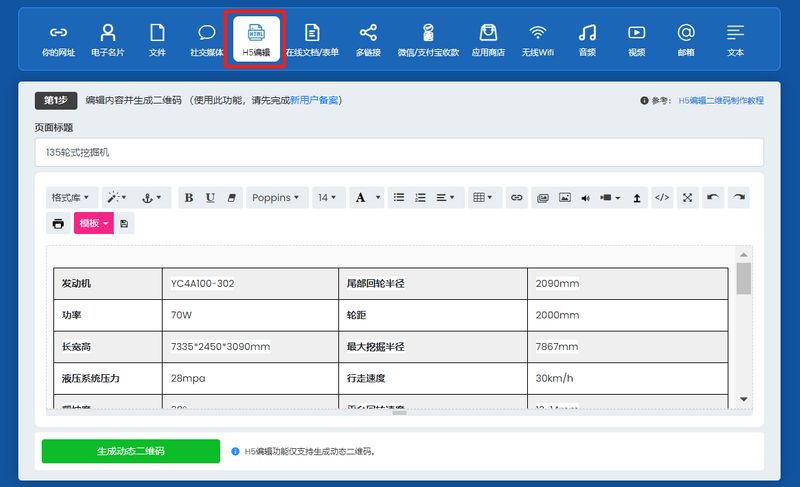800x487 pixels.
Task: Open the font color A dropdown
Action: click(x=366, y=198)
